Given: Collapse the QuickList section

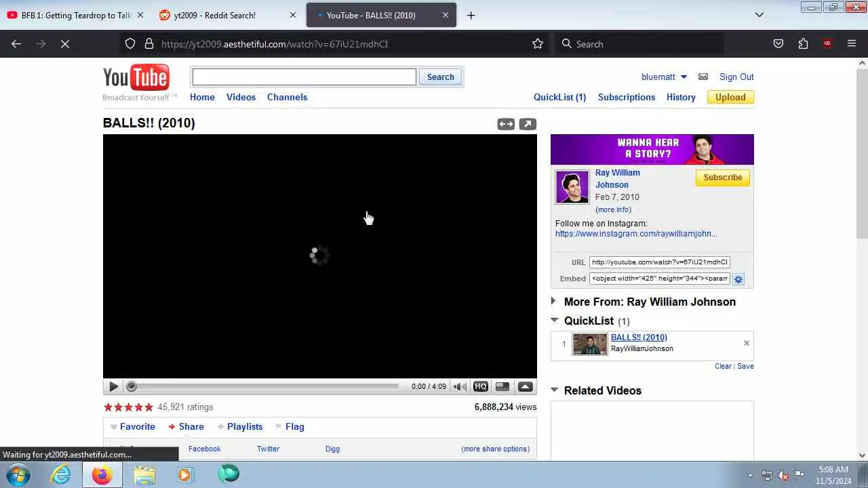Looking at the screenshot, I should click(554, 320).
